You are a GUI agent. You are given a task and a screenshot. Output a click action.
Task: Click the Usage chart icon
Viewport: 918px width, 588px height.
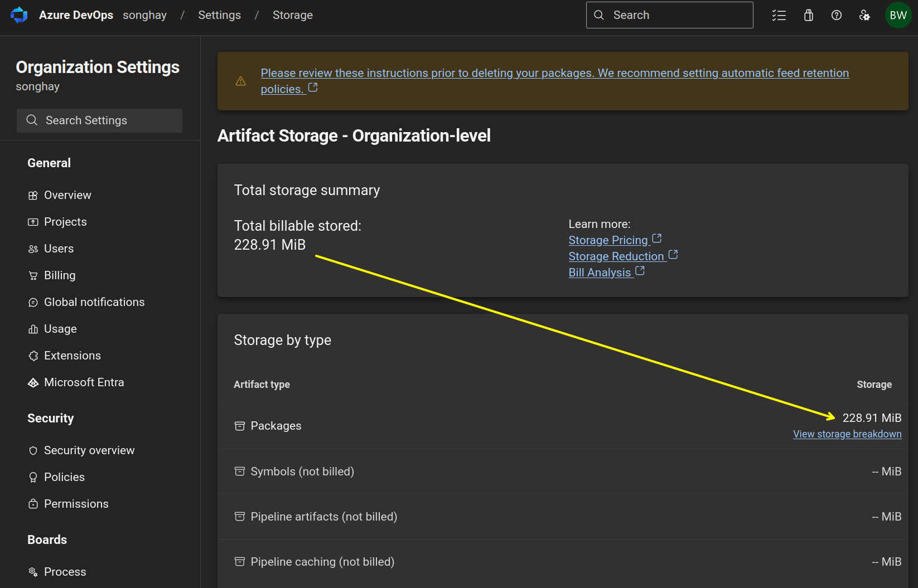[x=33, y=329]
